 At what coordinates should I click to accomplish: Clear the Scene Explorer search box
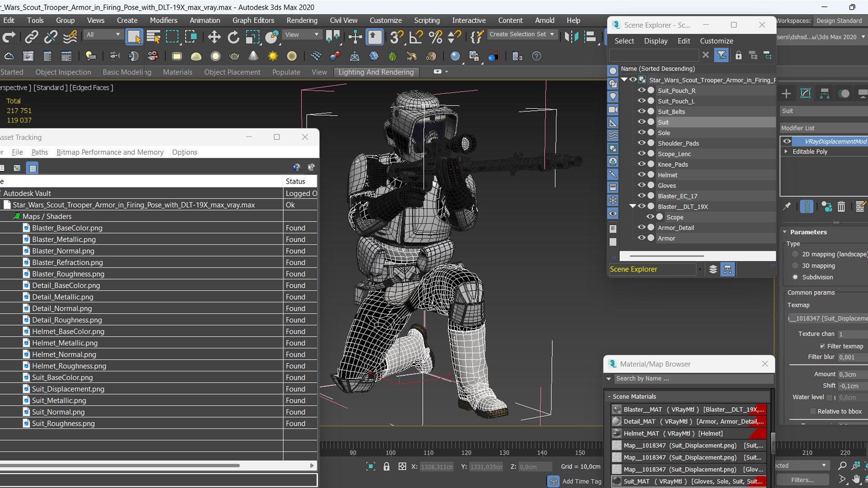point(705,55)
